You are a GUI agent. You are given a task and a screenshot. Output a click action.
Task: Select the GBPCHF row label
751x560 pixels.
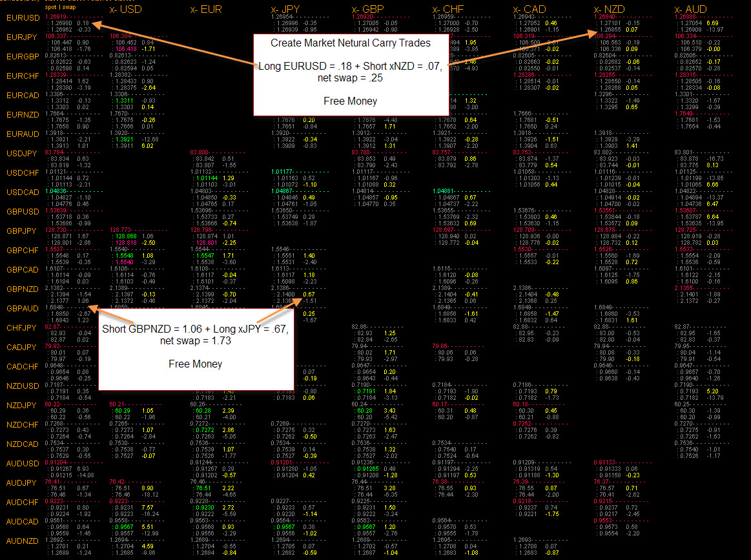[23, 251]
